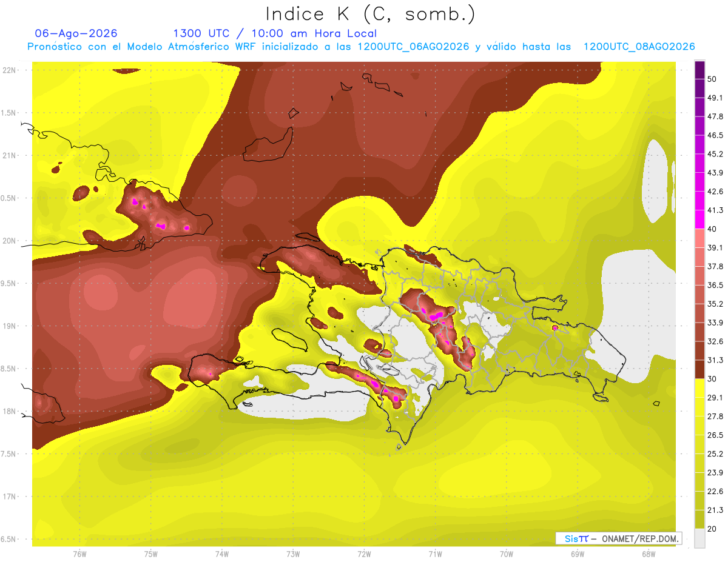Click the legend value "47.8"
This screenshot has height=562, width=728.
[x=715, y=116]
